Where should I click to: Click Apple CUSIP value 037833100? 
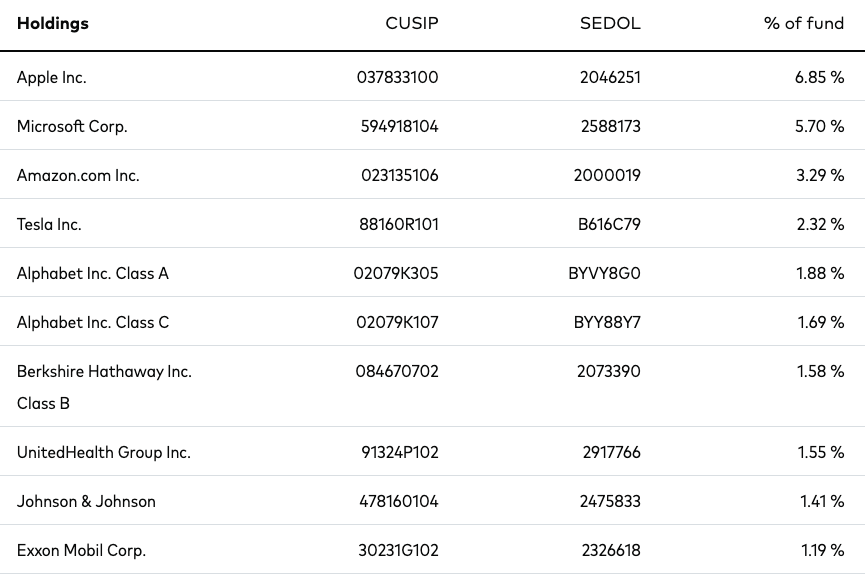[397, 77]
